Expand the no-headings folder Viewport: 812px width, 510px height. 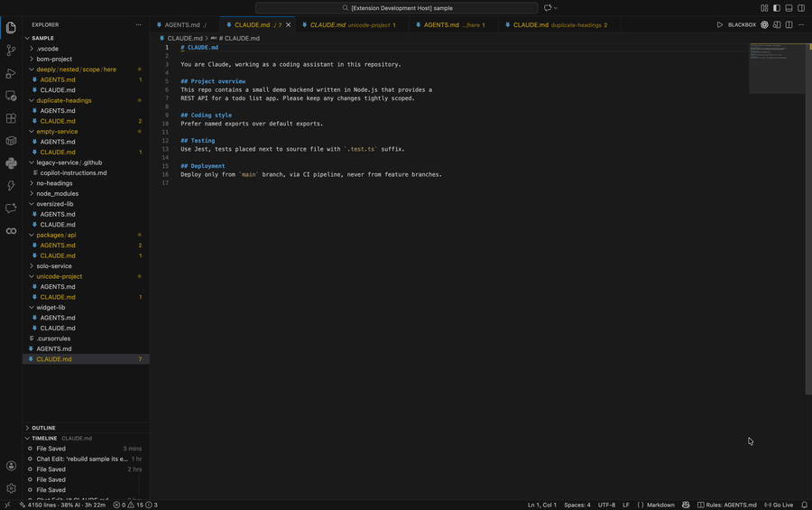(x=54, y=183)
